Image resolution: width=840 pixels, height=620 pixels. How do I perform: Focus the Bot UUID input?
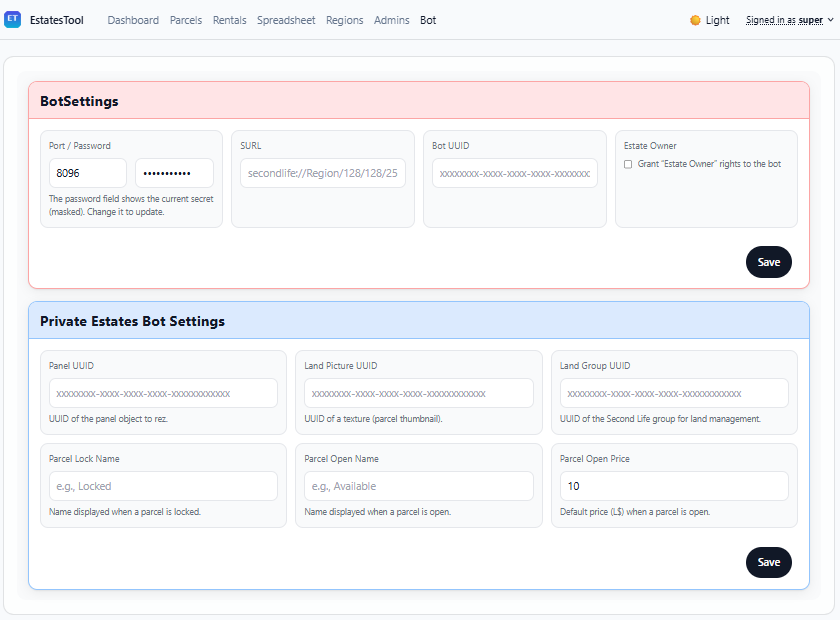[x=514, y=172]
